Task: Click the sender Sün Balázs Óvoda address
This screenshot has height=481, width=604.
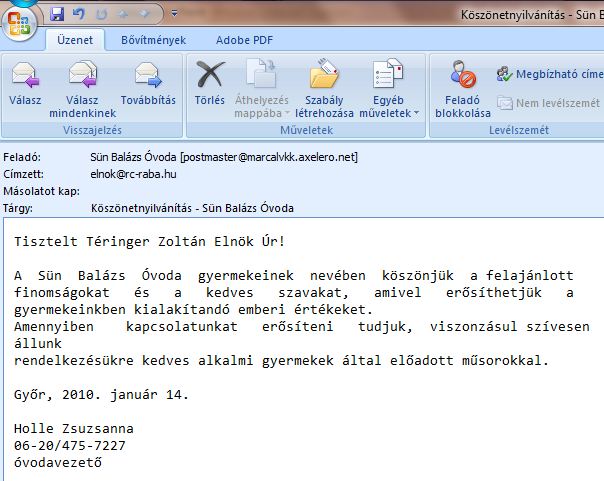Action: pyautogui.click(x=224, y=157)
